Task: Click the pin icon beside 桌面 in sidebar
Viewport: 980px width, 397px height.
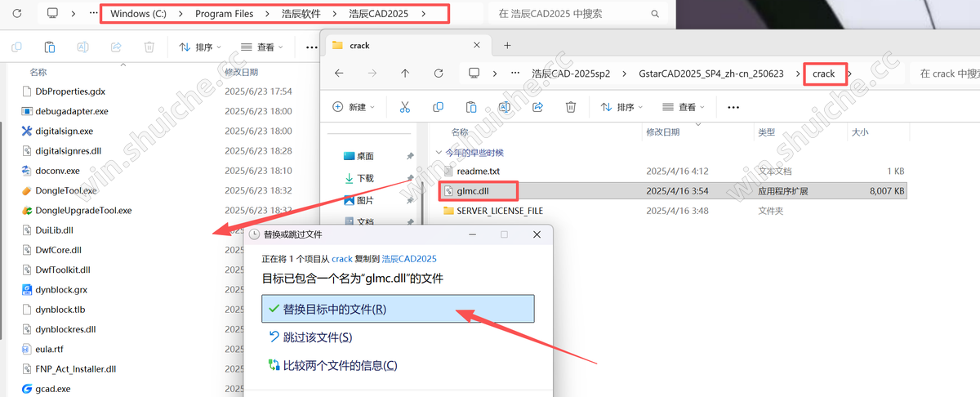Action: tap(410, 156)
